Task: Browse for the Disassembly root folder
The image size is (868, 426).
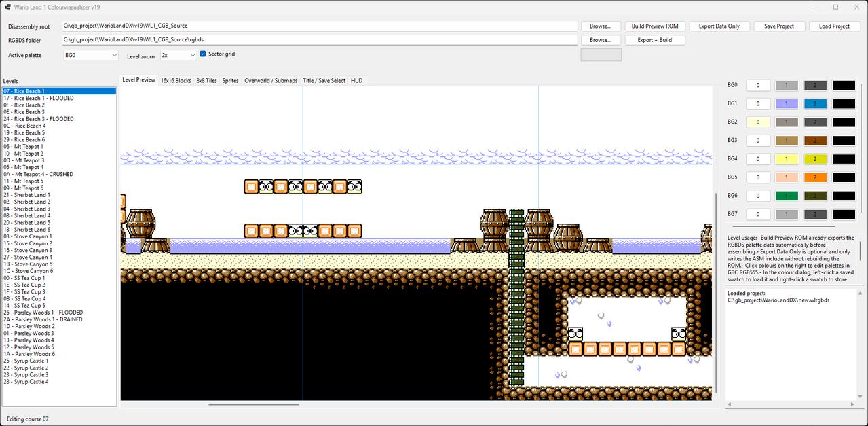Action: point(600,26)
